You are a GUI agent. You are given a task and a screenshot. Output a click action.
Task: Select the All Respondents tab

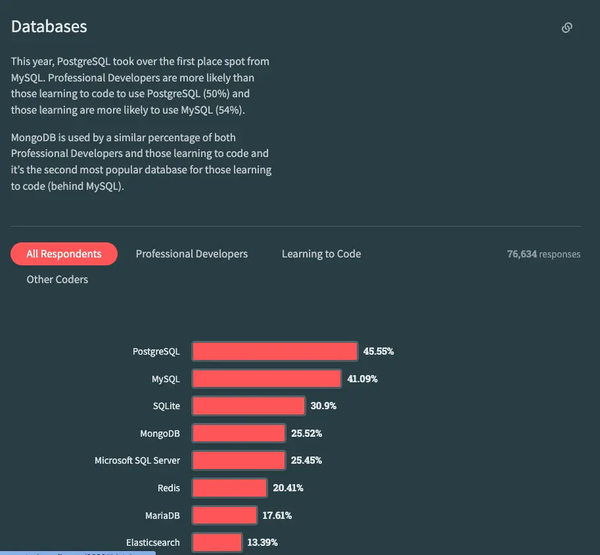(x=64, y=254)
